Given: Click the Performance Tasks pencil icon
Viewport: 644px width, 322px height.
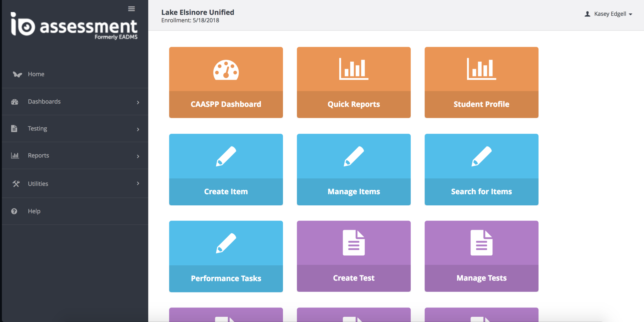Looking at the screenshot, I should click(x=226, y=243).
